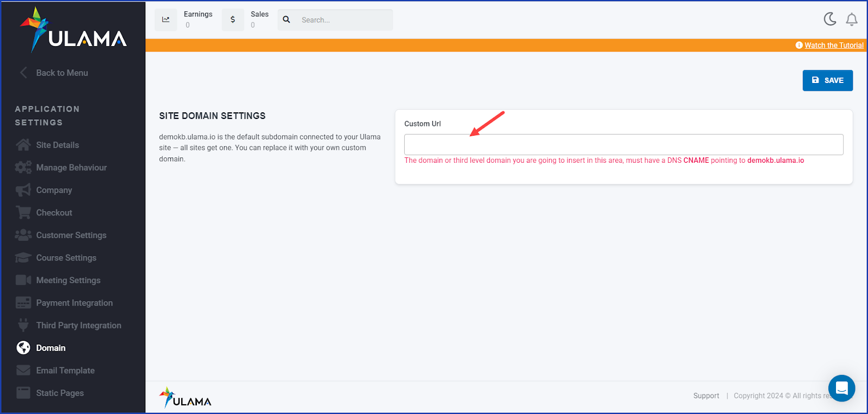Image resolution: width=868 pixels, height=414 pixels.
Task: Toggle dark mode with moon icon
Action: pyautogui.click(x=830, y=19)
